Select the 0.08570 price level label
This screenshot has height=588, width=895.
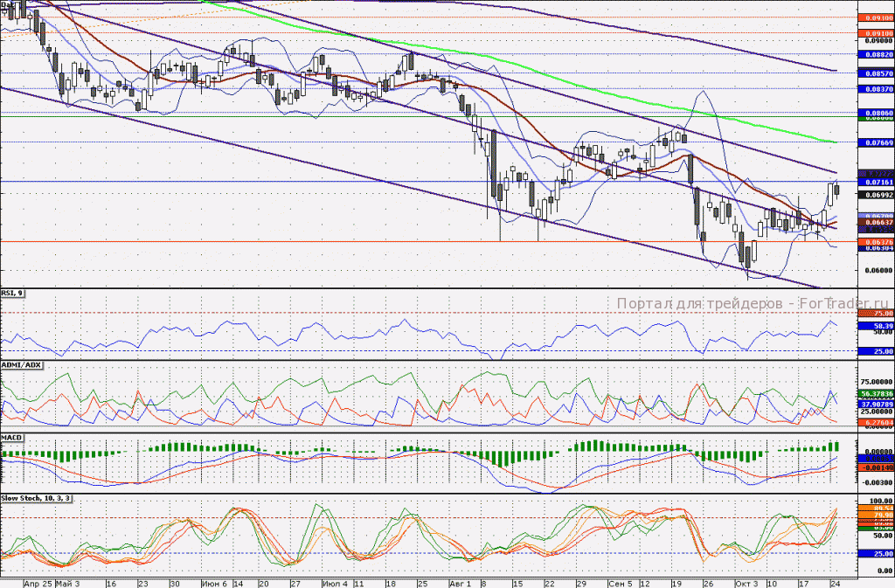[x=876, y=73]
